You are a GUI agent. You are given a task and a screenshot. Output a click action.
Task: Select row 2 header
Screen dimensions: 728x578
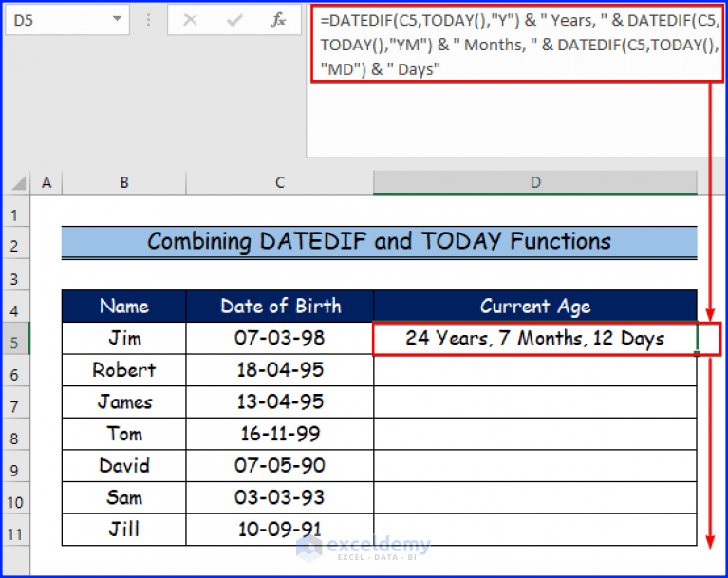[15, 245]
